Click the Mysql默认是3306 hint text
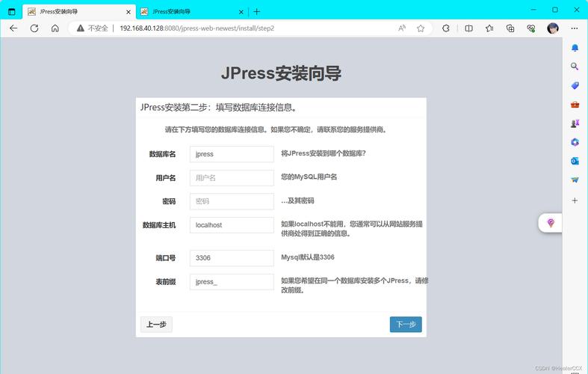 coord(308,257)
